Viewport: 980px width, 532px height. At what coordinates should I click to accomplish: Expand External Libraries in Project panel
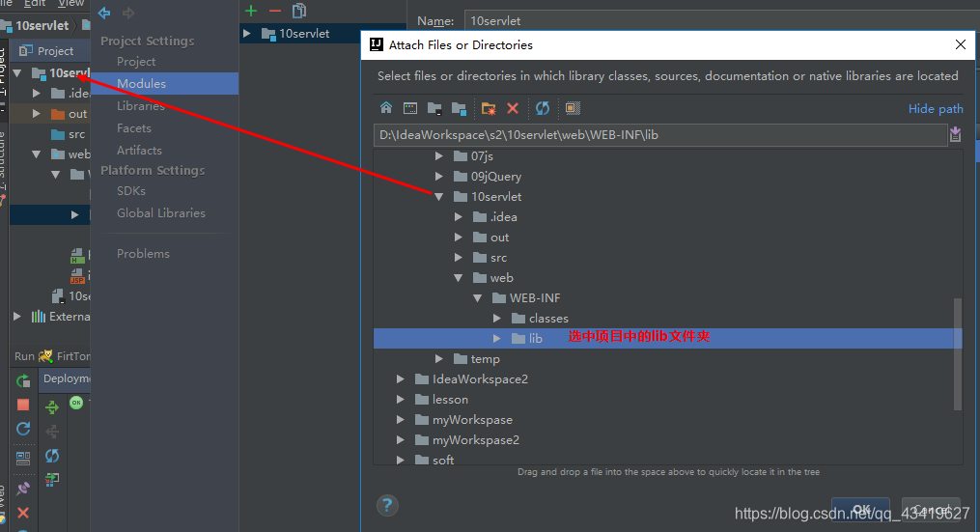click(x=16, y=317)
